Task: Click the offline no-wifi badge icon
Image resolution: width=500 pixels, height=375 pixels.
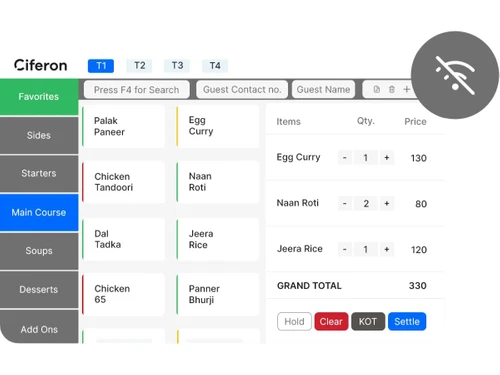Action: click(455, 75)
